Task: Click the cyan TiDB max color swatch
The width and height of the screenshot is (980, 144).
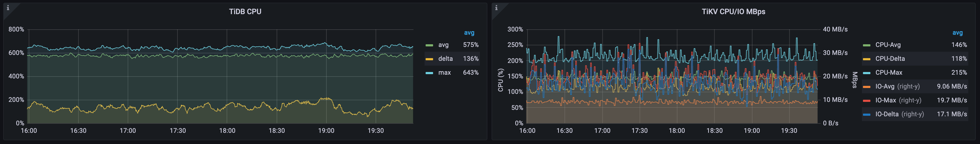Action: 429,73
